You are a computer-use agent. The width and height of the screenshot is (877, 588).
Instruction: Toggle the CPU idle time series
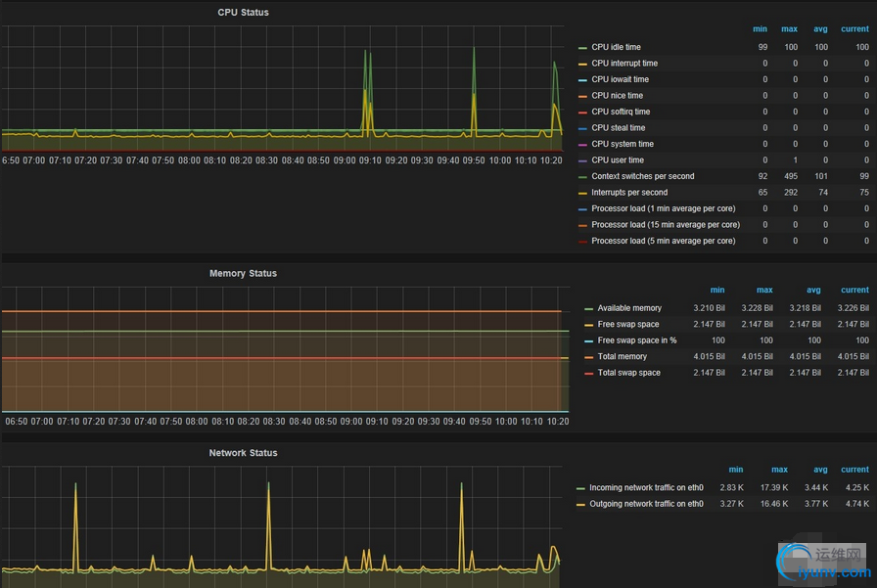616,47
